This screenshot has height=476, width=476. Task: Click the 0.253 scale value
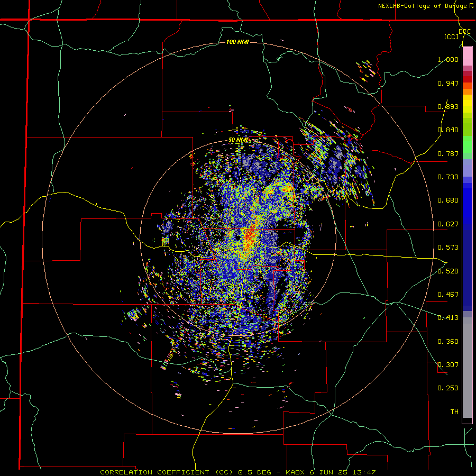click(448, 388)
